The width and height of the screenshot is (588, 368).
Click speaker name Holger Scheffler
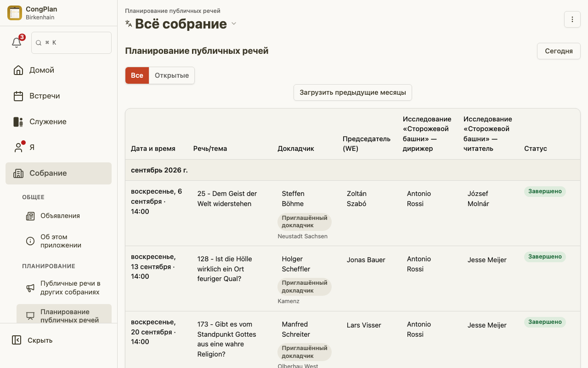296,264
